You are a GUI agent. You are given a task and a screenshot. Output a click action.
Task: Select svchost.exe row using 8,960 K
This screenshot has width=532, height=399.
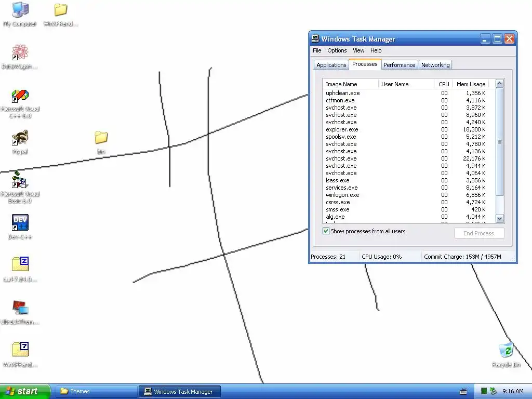coord(408,115)
